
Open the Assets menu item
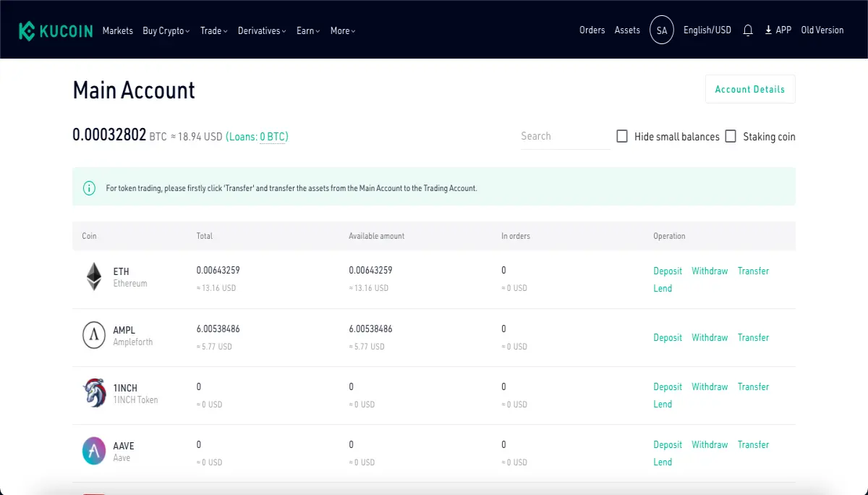[627, 30]
